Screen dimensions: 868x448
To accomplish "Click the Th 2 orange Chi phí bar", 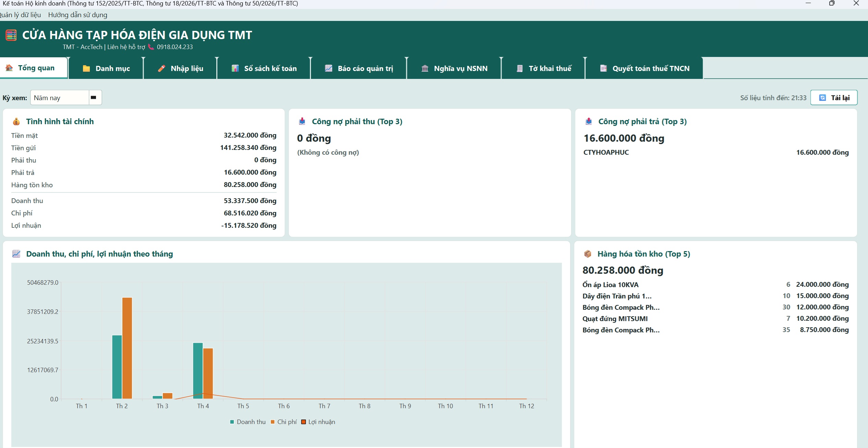I will (127, 348).
